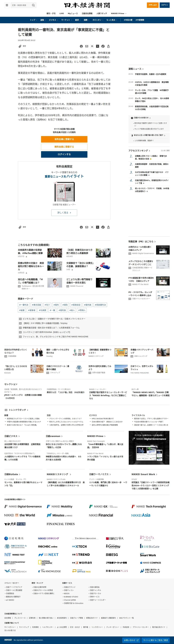The width and height of the screenshot is (174, 644).
Task: Expand the 国際 navigation dropdown
Action: [86, 20]
